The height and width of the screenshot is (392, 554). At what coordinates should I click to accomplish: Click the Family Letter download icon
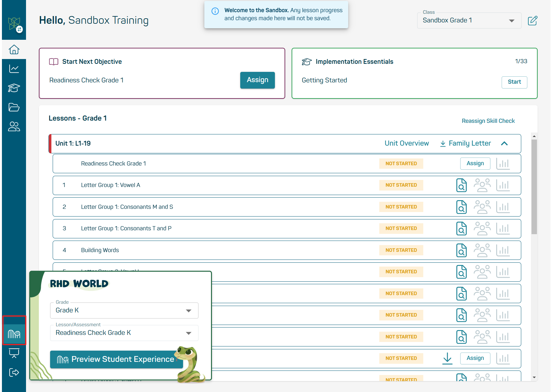coord(443,143)
